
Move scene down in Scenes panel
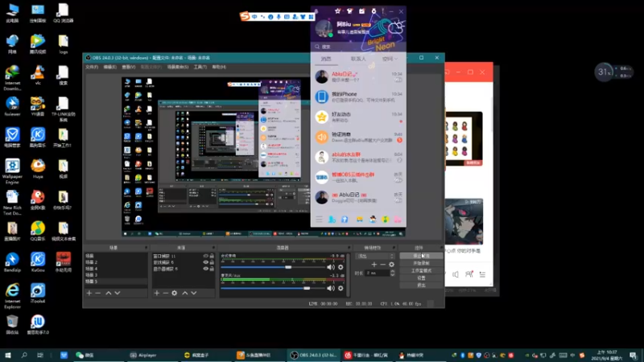coord(118,293)
